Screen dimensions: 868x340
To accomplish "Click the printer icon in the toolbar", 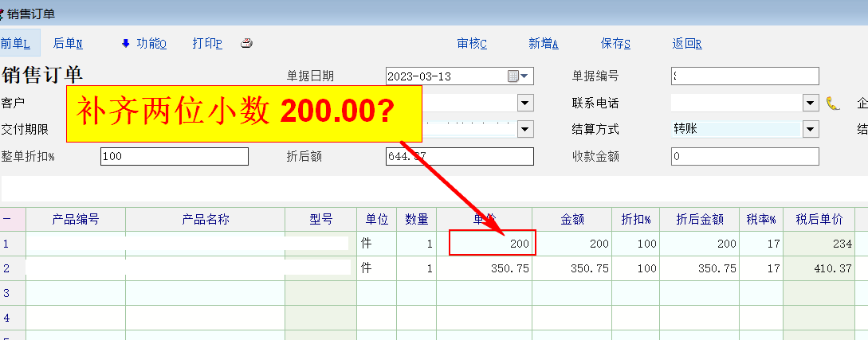I will 247,44.
